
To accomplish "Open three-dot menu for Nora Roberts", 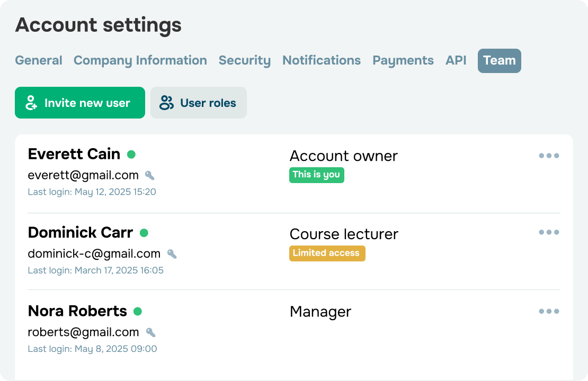I will [x=549, y=311].
